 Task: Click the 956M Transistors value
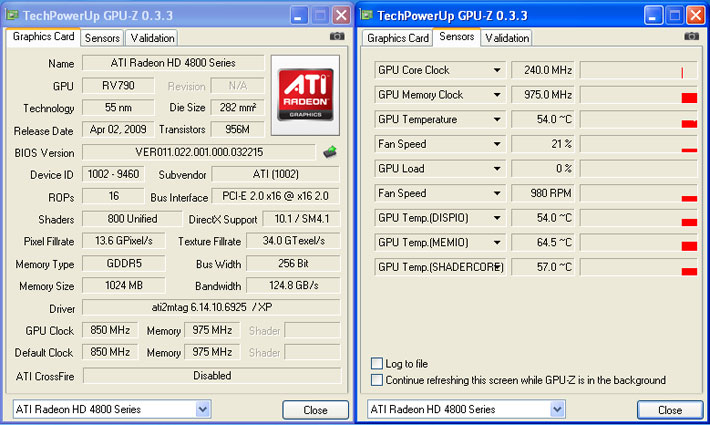coord(238,129)
